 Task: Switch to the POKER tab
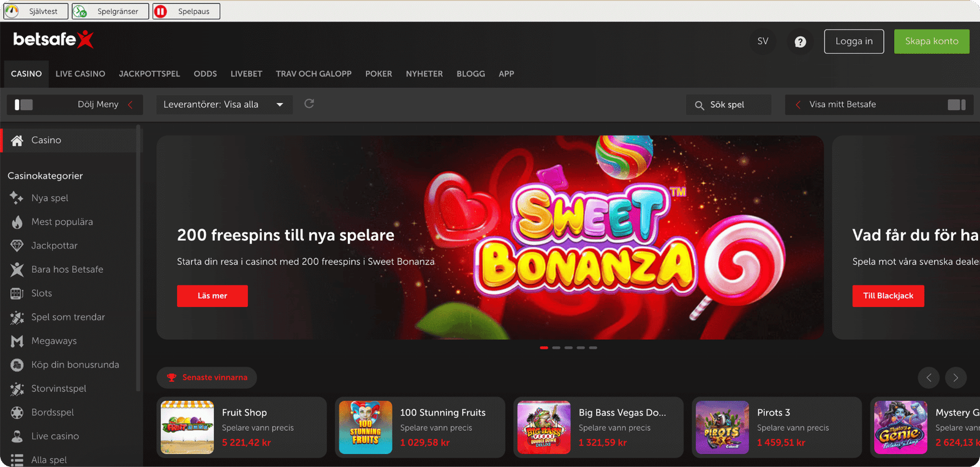tap(379, 74)
